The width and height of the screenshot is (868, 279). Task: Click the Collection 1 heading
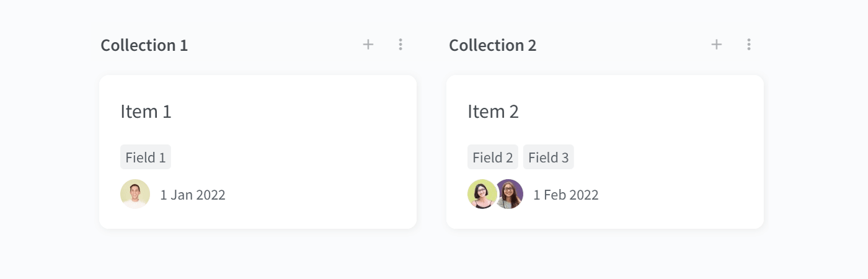144,45
